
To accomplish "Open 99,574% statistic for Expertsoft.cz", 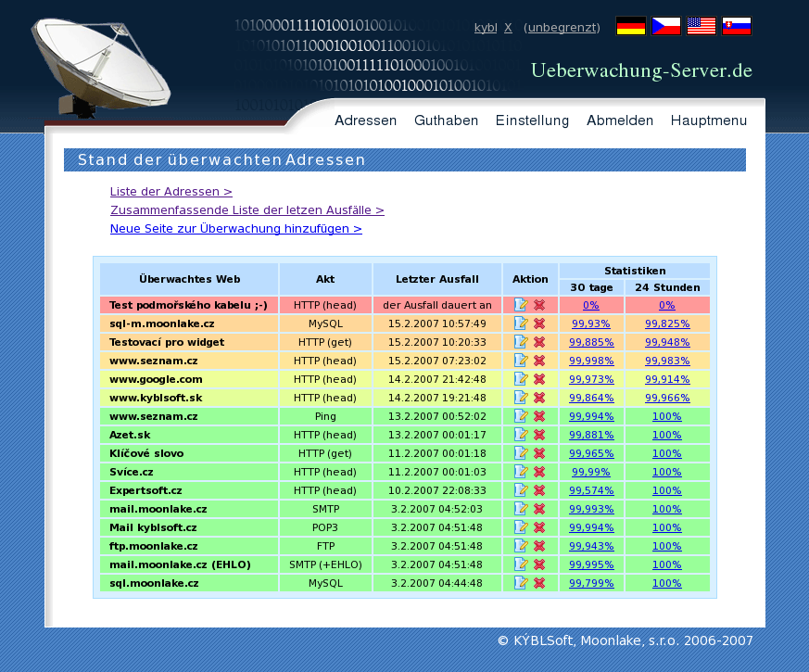I will (x=591, y=491).
